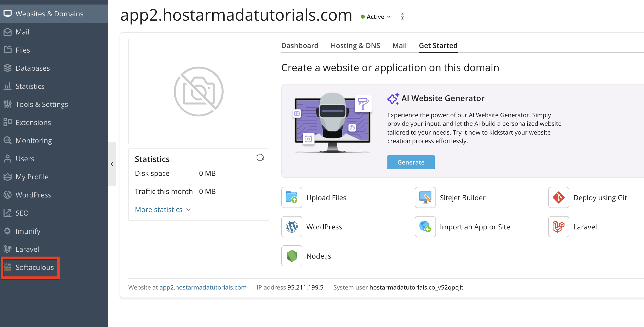Click the Generate button
This screenshot has height=327, width=644.
click(x=411, y=162)
